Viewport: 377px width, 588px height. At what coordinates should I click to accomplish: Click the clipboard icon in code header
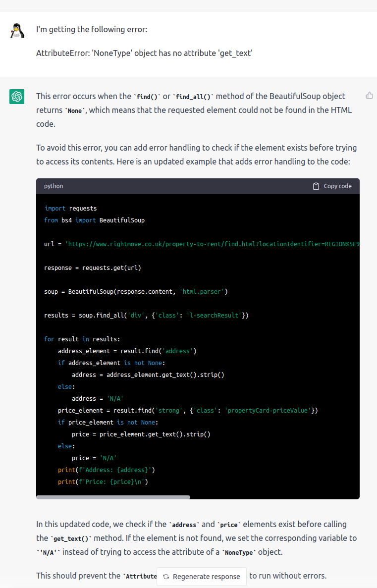click(316, 186)
